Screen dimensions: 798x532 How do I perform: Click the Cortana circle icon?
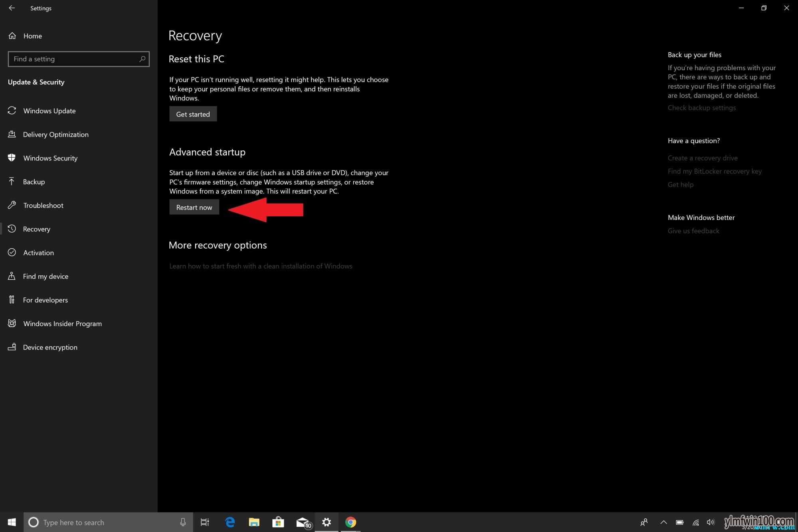click(x=34, y=522)
